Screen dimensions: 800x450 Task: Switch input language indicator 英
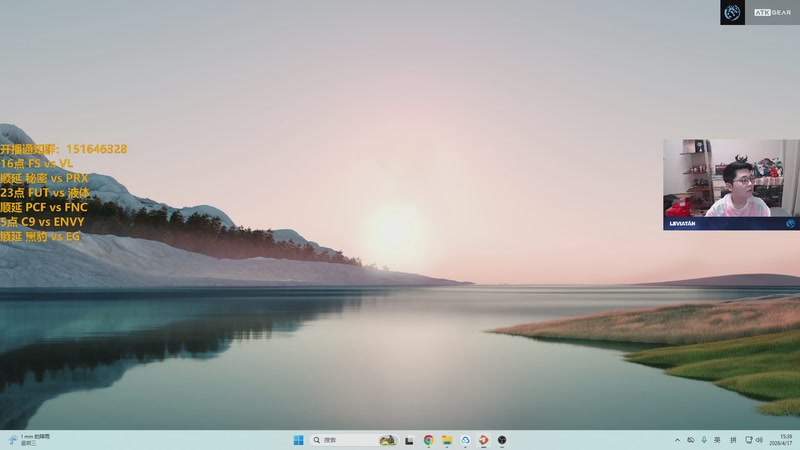click(717, 440)
